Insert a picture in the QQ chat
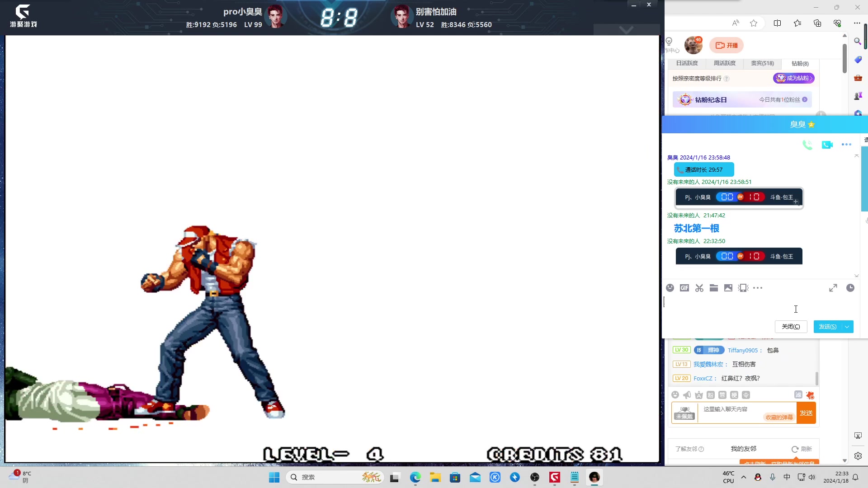 728,288
